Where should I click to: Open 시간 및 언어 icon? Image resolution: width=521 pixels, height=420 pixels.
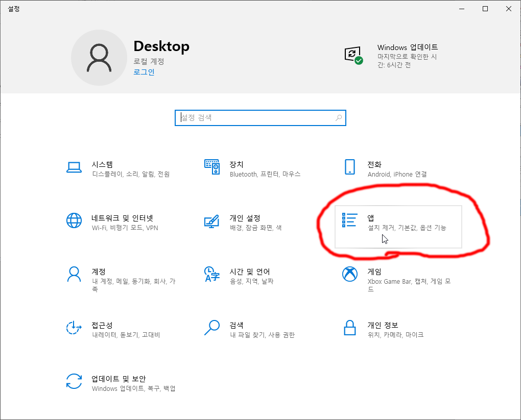(211, 274)
